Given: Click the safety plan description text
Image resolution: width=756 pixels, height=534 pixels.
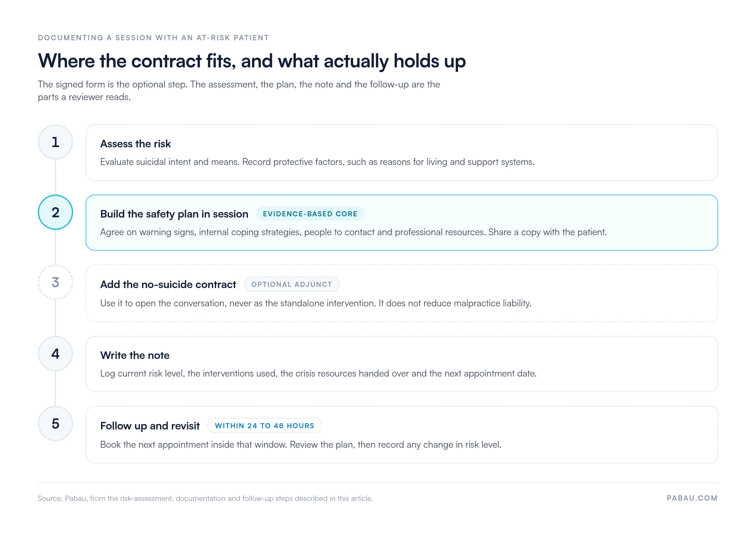Looking at the screenshot, I should [x=353, y=232].
